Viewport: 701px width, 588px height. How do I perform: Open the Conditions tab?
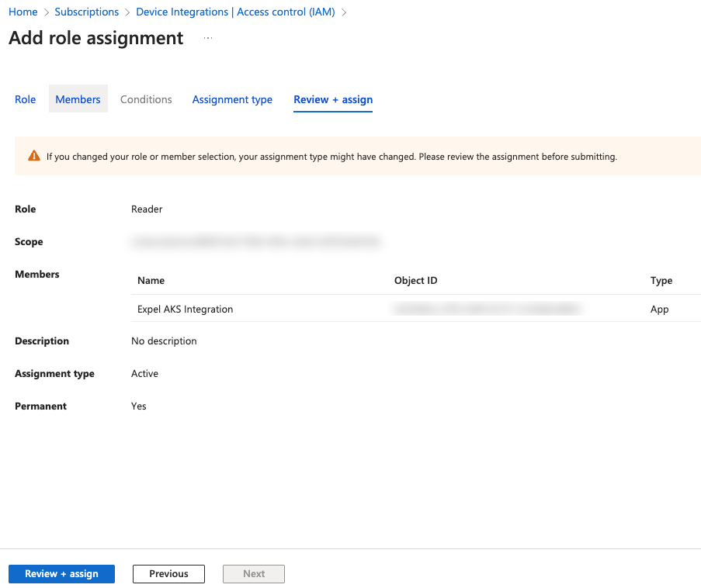tap(146, 99)
